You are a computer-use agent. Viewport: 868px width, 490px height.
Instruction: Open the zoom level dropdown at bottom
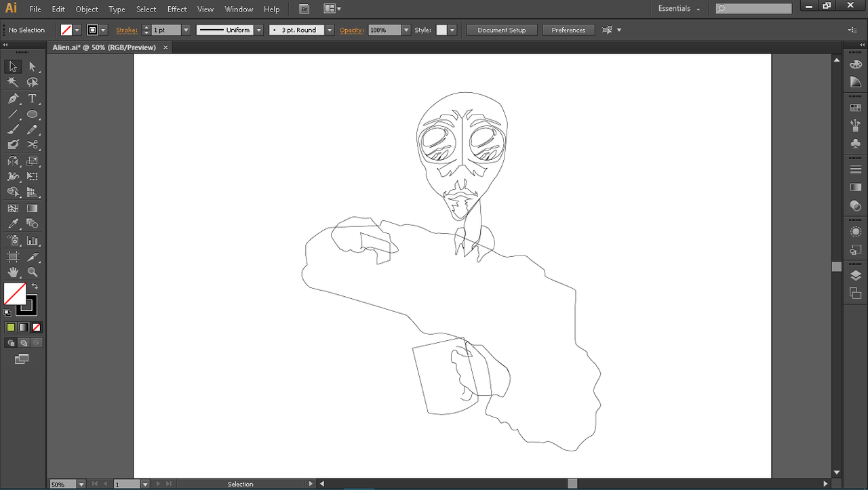81,485
